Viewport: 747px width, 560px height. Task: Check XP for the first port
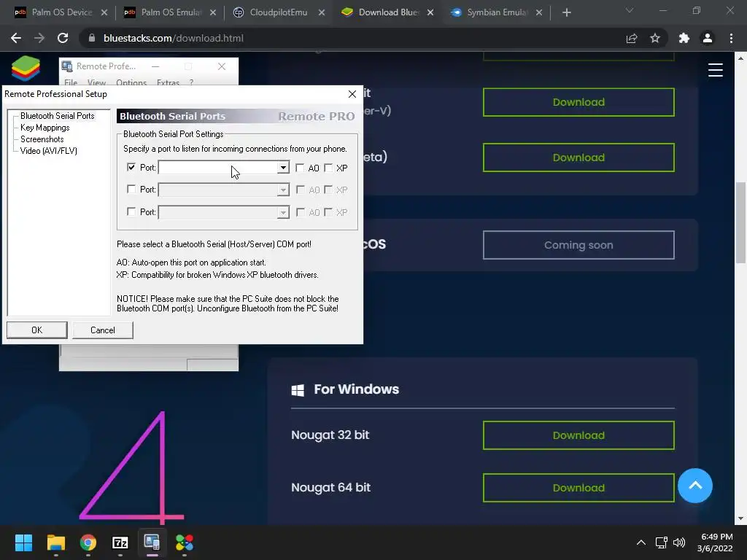(x=328, y=168)
